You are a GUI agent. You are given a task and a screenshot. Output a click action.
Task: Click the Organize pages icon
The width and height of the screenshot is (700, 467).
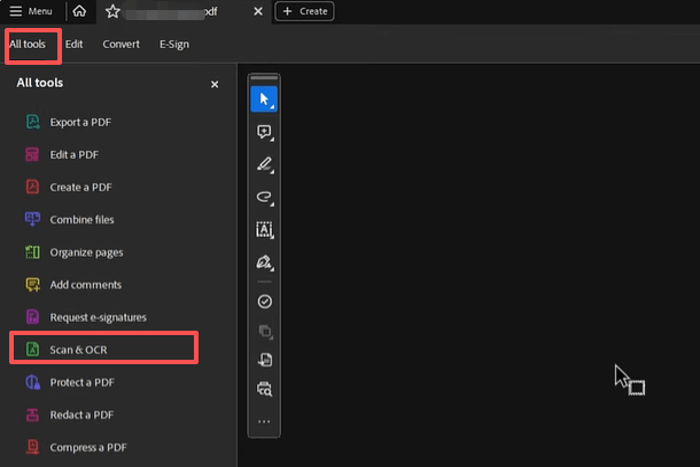click(32, 252)
